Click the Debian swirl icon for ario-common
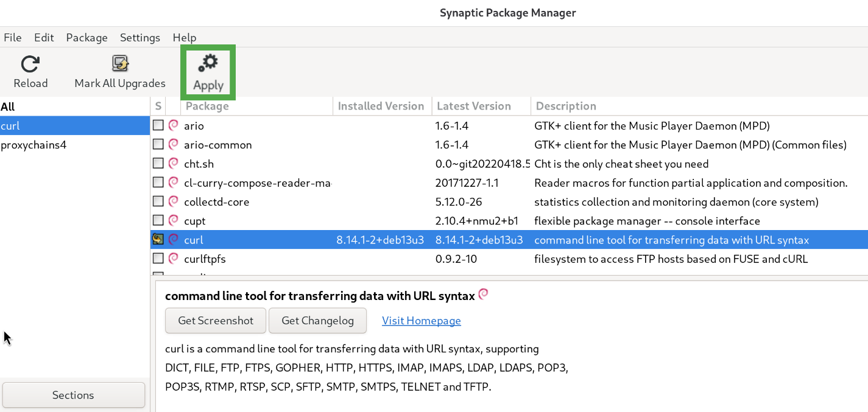The height and width of the screenshot is (412, 868). click(174, 144)
